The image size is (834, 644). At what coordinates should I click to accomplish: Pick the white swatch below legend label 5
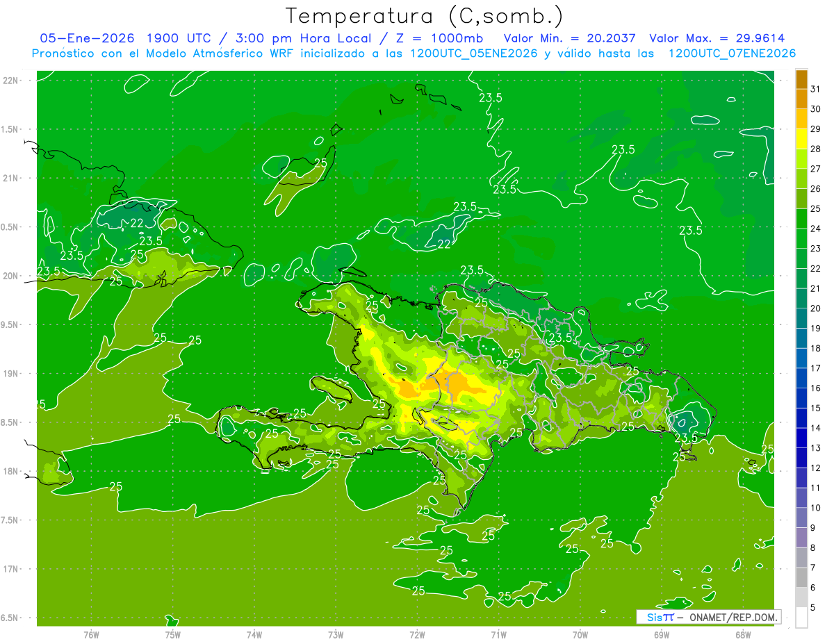click(x=801, y=618)
